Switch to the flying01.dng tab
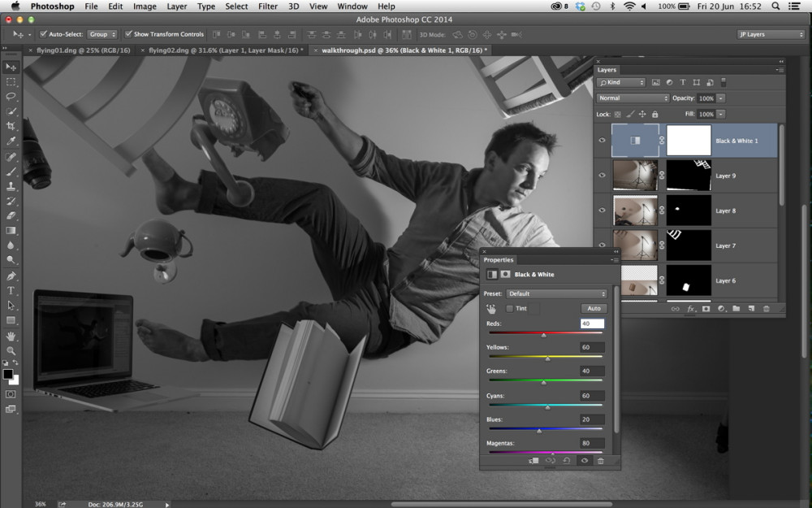The width and height of the screenshot is (812, 508). pos(83,50)
